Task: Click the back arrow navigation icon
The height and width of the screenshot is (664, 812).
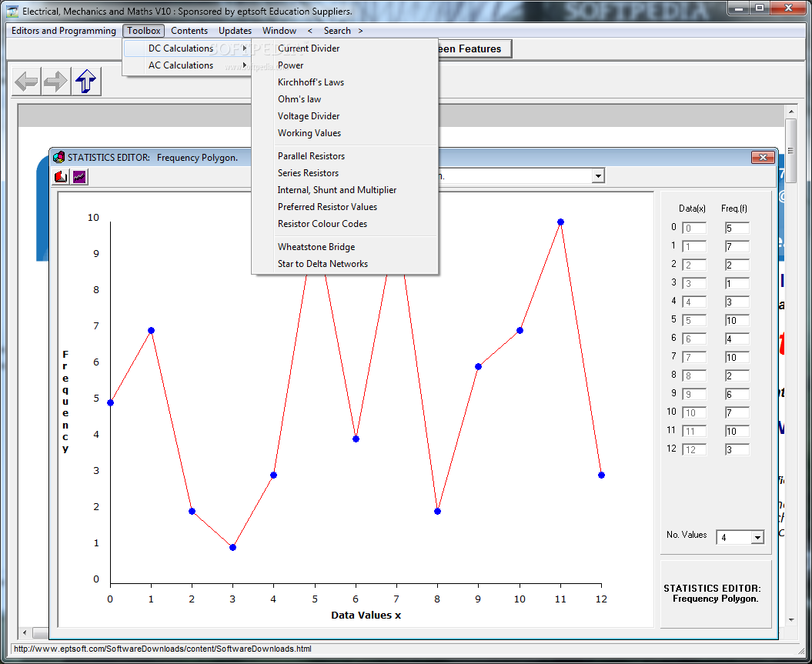Action: [x=26, y=82]
